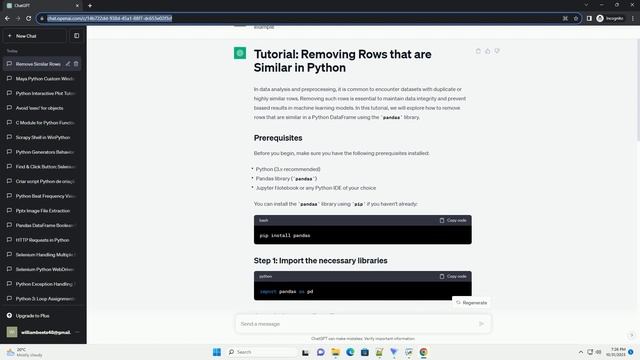
Task: Open the taskbar weather widget
Action: [24, 352]
